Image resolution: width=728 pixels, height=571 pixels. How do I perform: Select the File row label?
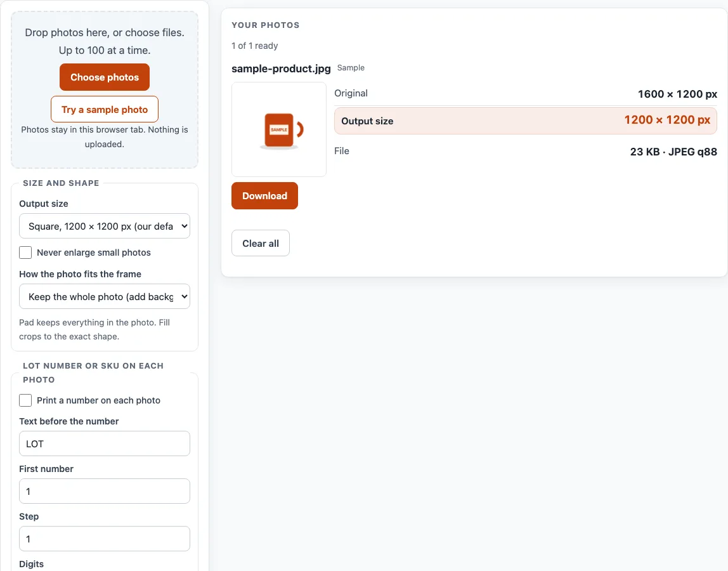[x=342, y=151]
